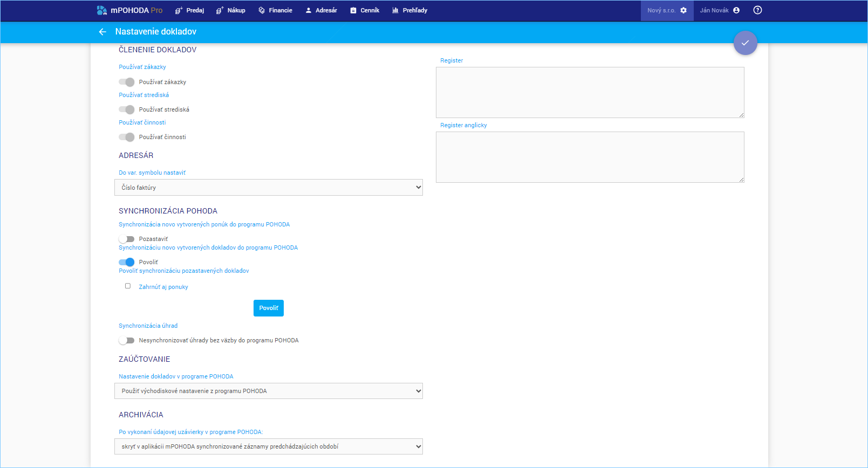Click the Nastavenie dokladov page title

[156, 32]
